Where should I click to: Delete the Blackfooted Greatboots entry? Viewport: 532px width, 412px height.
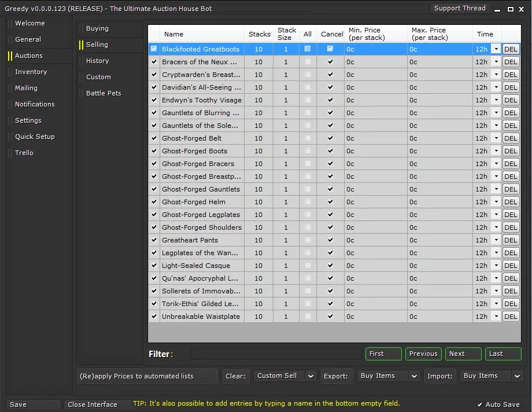[x=511, y=49]
